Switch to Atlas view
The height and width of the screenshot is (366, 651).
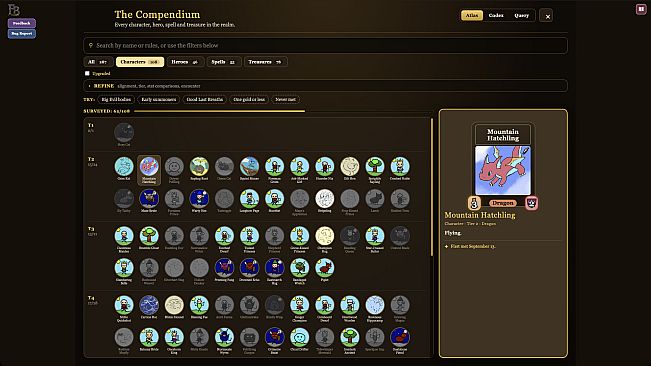click(x=472, y=15)
